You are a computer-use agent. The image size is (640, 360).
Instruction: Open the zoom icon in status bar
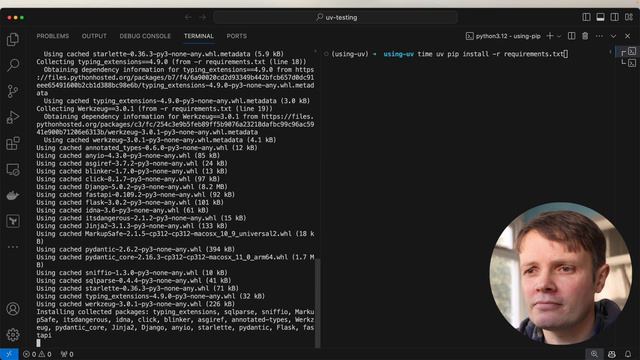[x=594, y=354]
